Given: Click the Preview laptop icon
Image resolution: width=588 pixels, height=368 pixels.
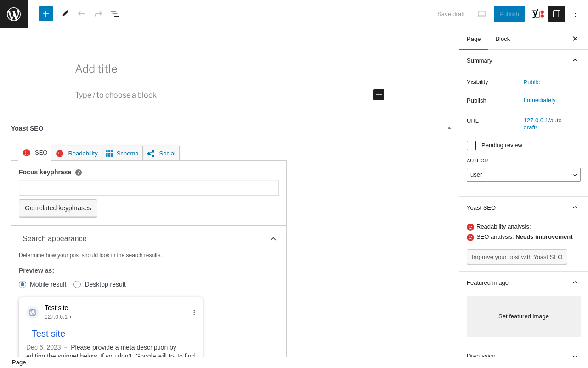Looking at the screenshot, I should pos(482,14).
